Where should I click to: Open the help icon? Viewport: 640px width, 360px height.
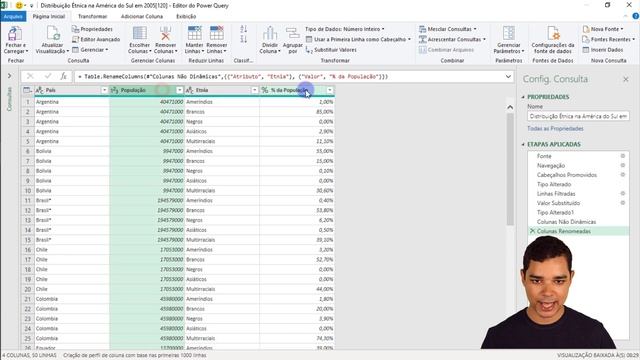tap(635, 16)
